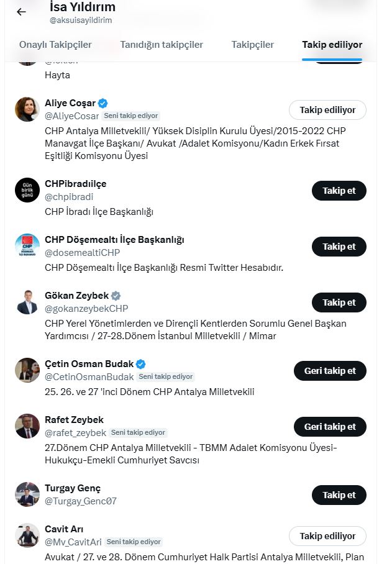The height and width of the screenshot is (564, 392).
Task: Select the Takipçiler tab
Action: 252,45
